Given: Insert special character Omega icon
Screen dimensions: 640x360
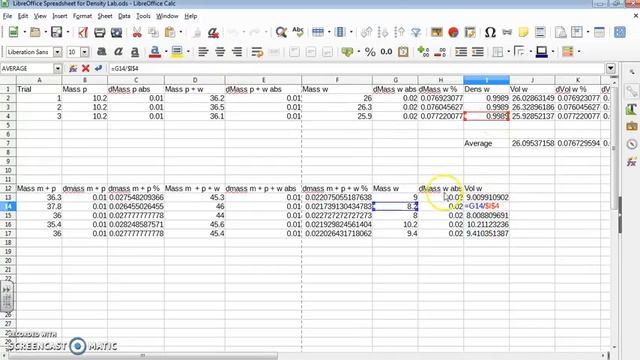Looking at the screenshot, I should pos(490,32).
